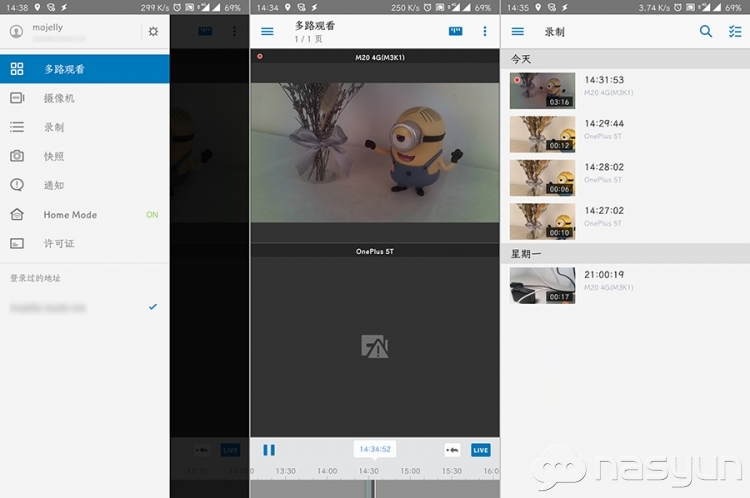Click the 许可证 license icon
The image size is (750, 498).
click(17, 243)
